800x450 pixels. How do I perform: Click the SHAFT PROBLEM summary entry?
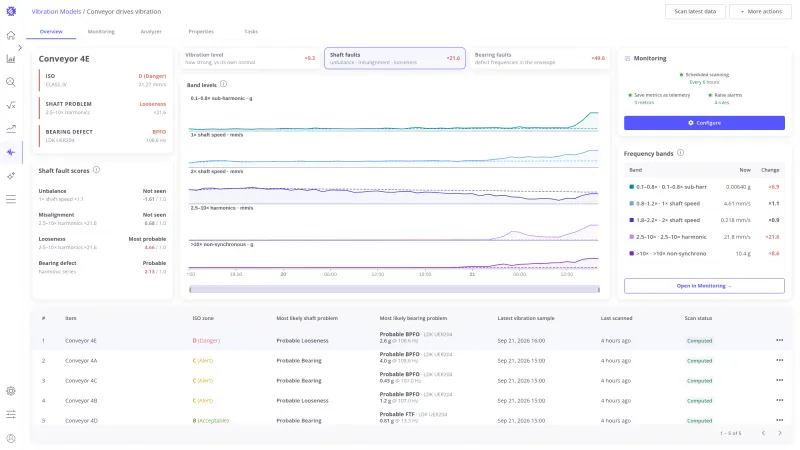(103, 108)
